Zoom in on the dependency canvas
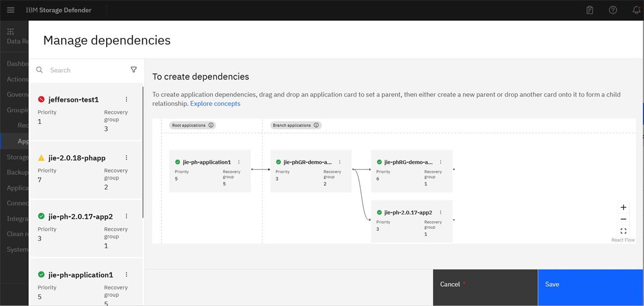 623,207
